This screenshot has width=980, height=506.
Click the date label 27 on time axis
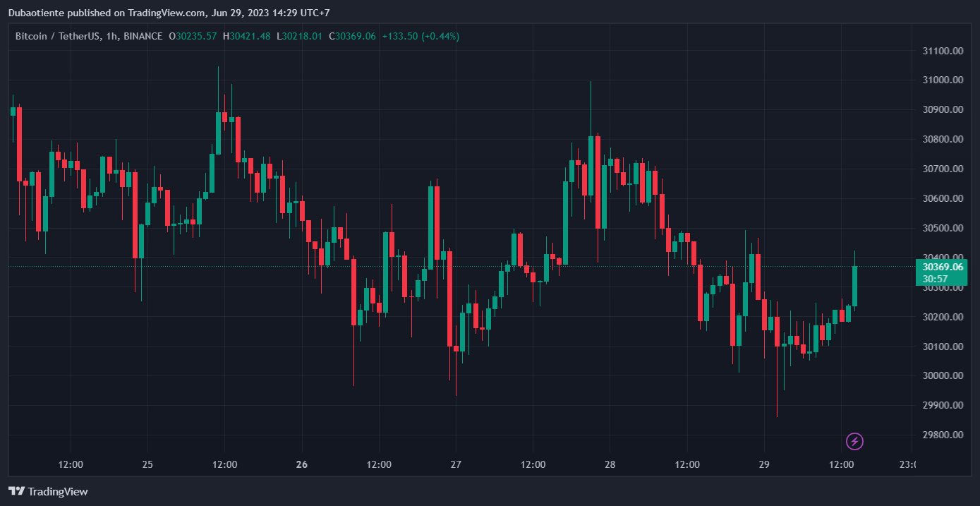pos(456,464)
